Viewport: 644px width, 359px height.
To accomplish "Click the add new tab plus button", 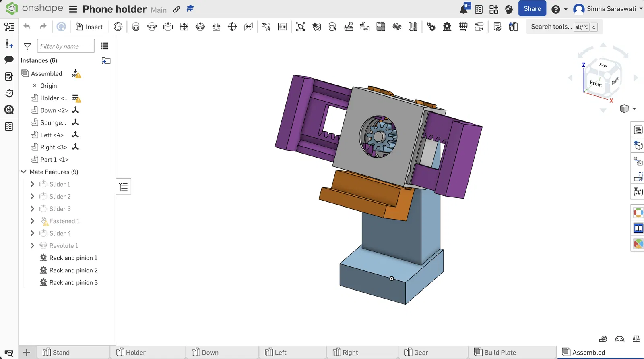I will [x=27, y=353].
